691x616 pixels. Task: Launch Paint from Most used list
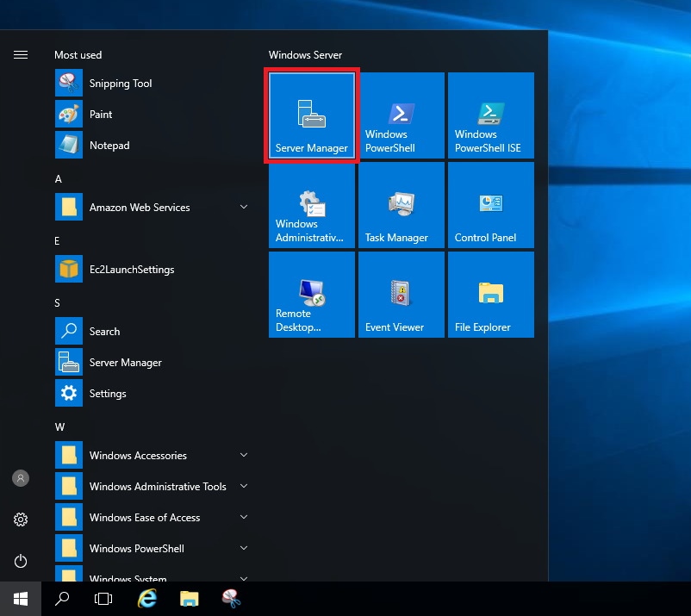pos(152,114)
